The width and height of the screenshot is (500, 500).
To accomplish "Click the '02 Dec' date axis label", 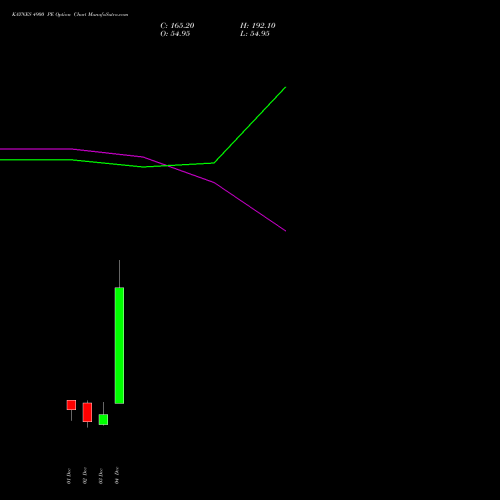I will point(85,476).
